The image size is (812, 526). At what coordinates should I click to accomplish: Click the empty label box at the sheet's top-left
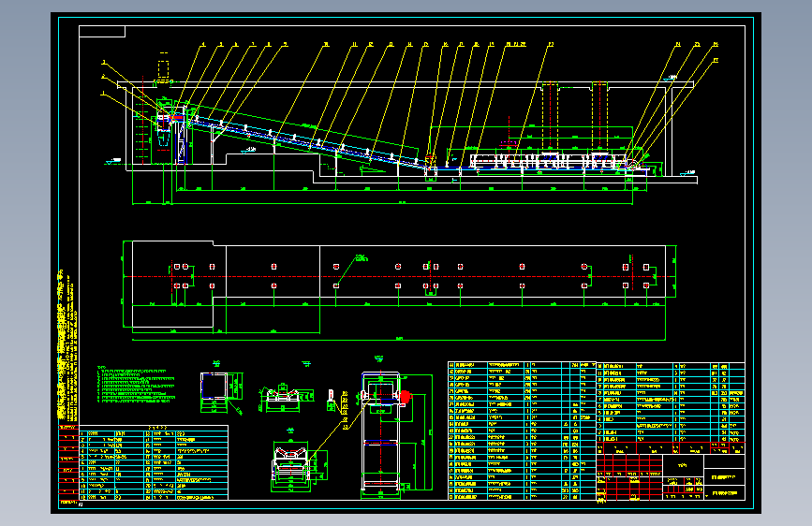click(x=102, y=32)
